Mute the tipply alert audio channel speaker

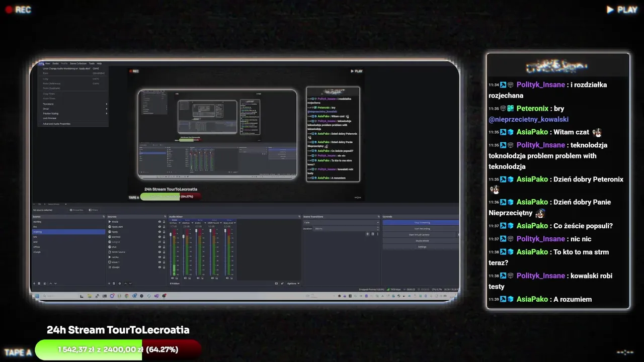click(227, 278)
